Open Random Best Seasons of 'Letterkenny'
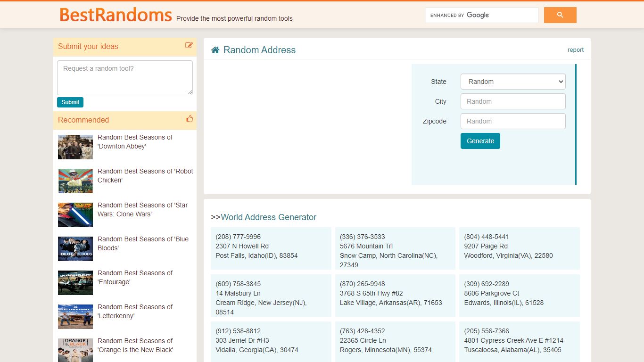Viewport: 644px width, 362px height. pos(135,312)
